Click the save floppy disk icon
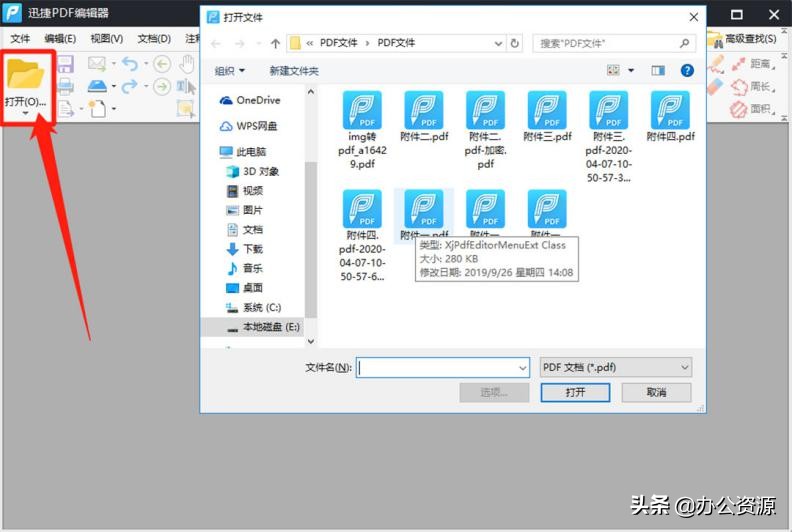 coord(66,64)
